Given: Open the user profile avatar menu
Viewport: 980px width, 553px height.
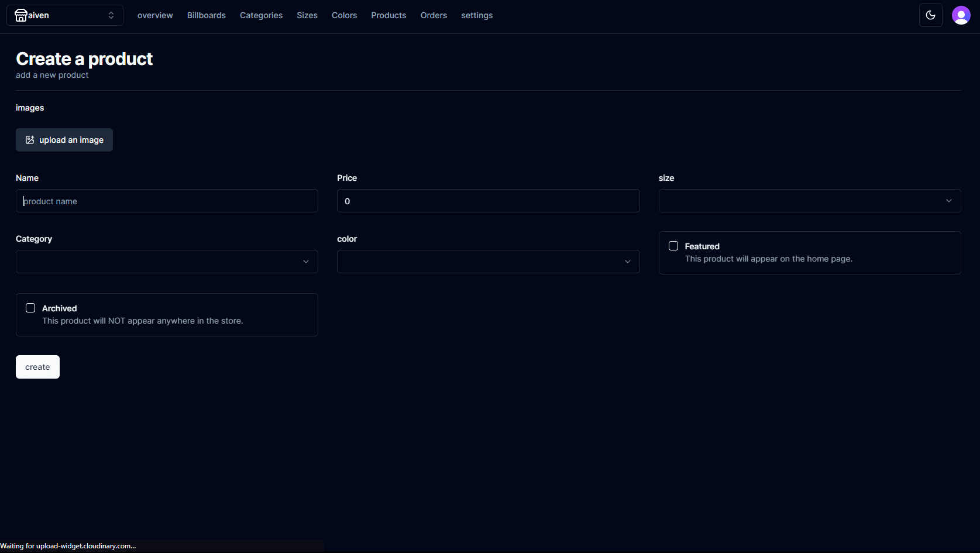Looking at the screenshot, I should [x=961, y=15].
